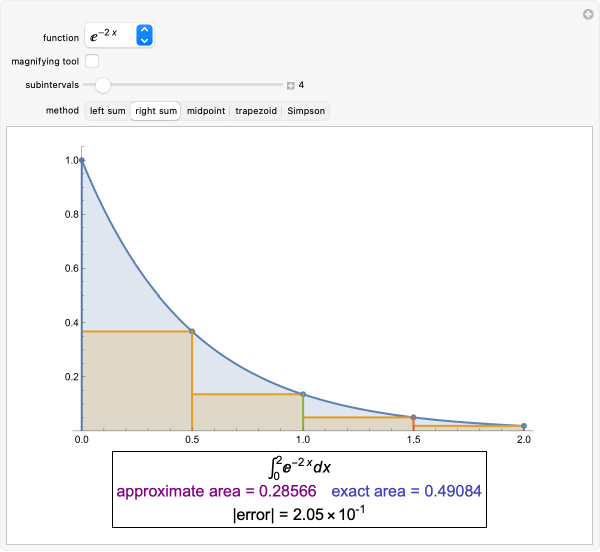
Task: Click the curve point at x = 1.0
Action: coord(303,394)
